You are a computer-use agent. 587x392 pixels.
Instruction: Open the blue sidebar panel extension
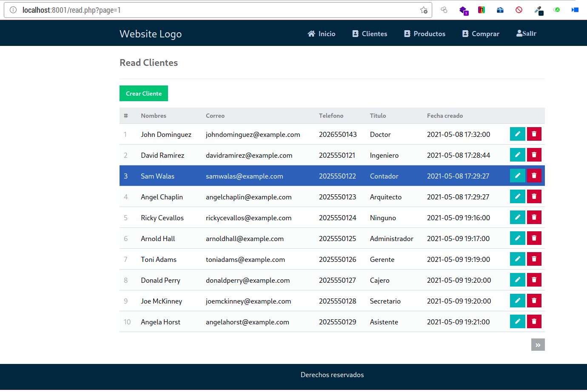tap(575, 10)
